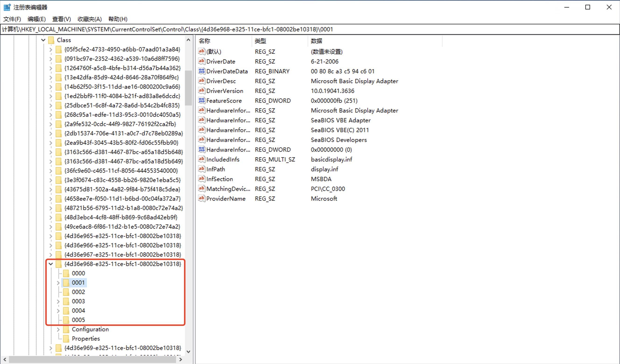
Task: Click the Registry Editor app icon in title bar
Action: point(7,7)
